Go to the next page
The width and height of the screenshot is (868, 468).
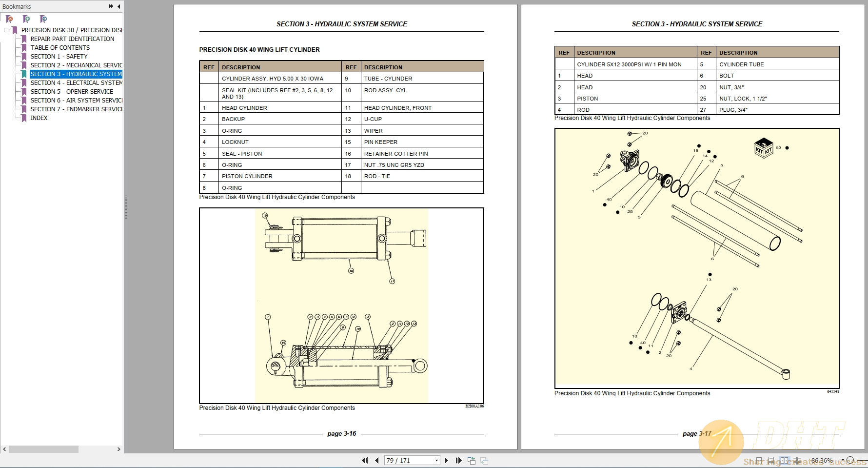[x=446, y=460]
